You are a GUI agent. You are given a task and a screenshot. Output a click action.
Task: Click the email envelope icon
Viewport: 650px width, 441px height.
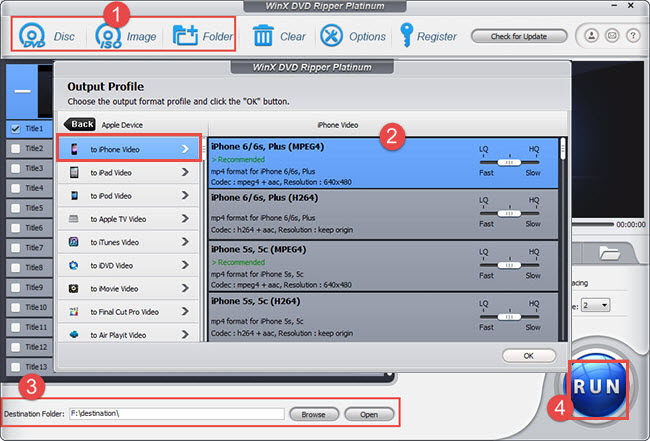(x=612, y=36)
